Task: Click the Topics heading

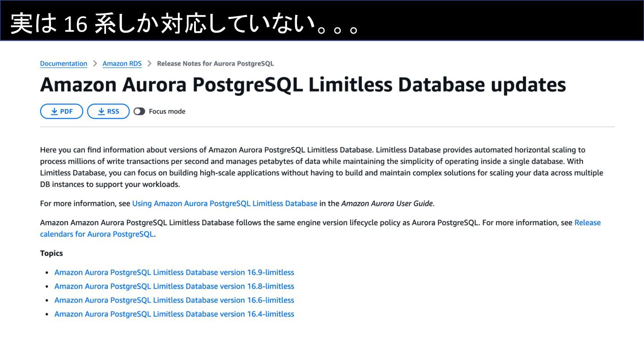Action: pyautogui.click(x=51, y=253)
